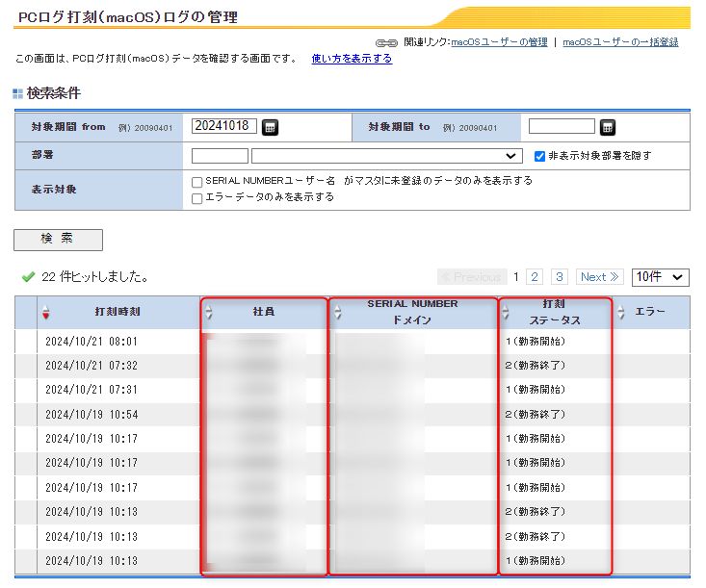Select row 2024/10/21 08:01 timestamp
Viewport: 706px width, 588px height.
(x=92, y=342)
